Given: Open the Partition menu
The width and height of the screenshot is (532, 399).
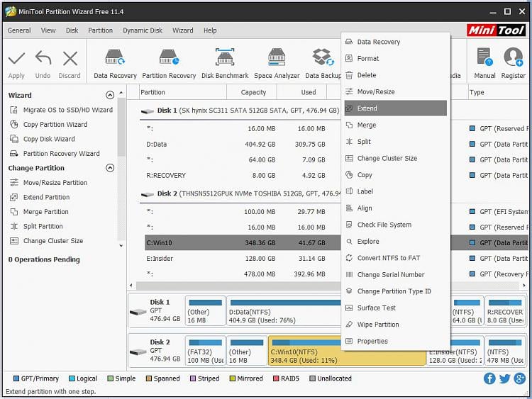Looking at the screenshot, I should point(101,30).
